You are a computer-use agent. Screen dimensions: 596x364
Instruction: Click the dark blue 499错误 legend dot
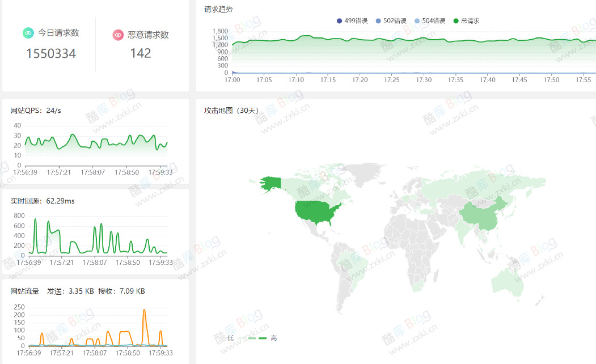[x=339, y=21]
